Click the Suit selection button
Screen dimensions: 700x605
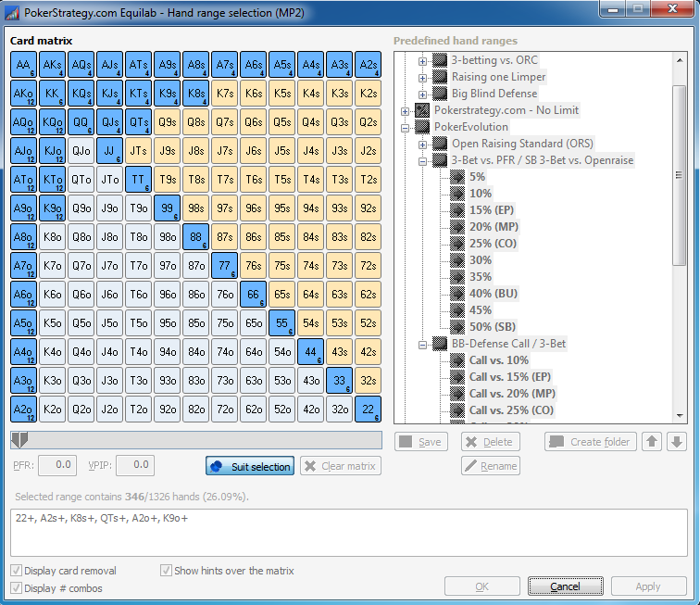[x=250, y=466]
